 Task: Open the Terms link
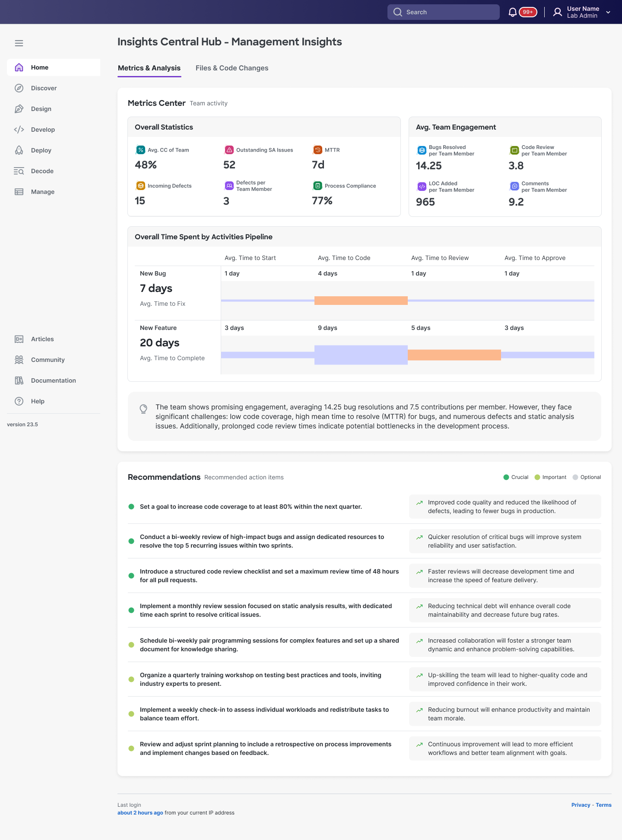tap(603, 805)
